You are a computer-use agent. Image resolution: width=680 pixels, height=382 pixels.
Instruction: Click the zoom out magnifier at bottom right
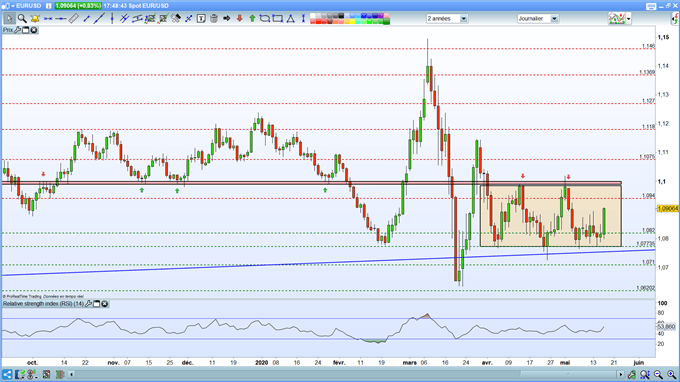[x=658, y=374]
